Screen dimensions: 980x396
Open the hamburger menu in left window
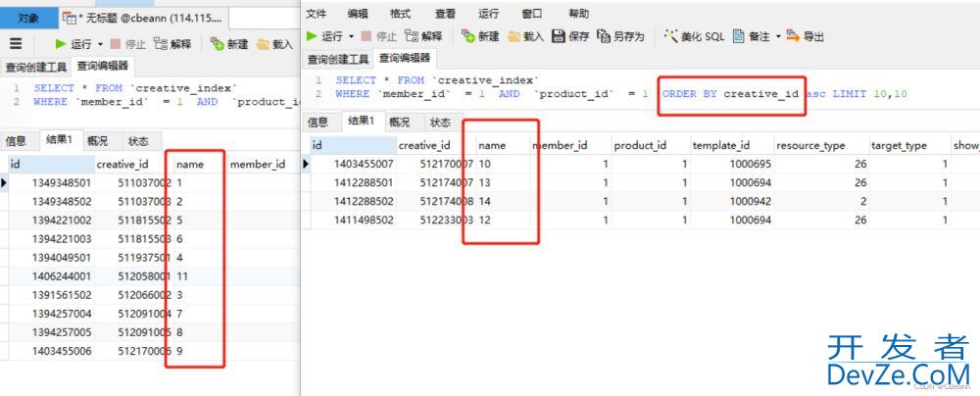tap(17, 44)
